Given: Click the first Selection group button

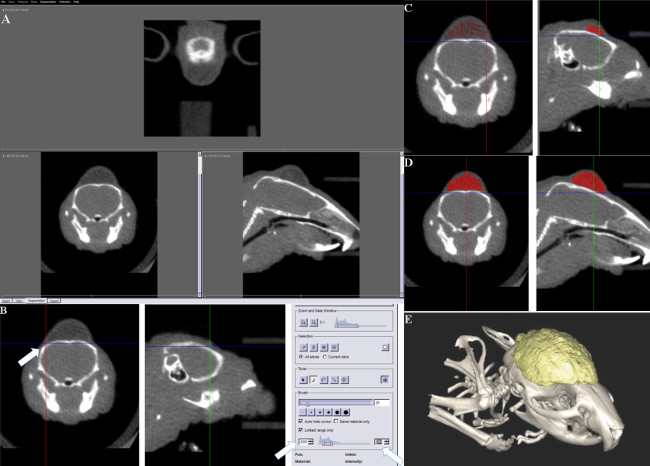Looking at the screenshot, I should (x=303, y=347).
